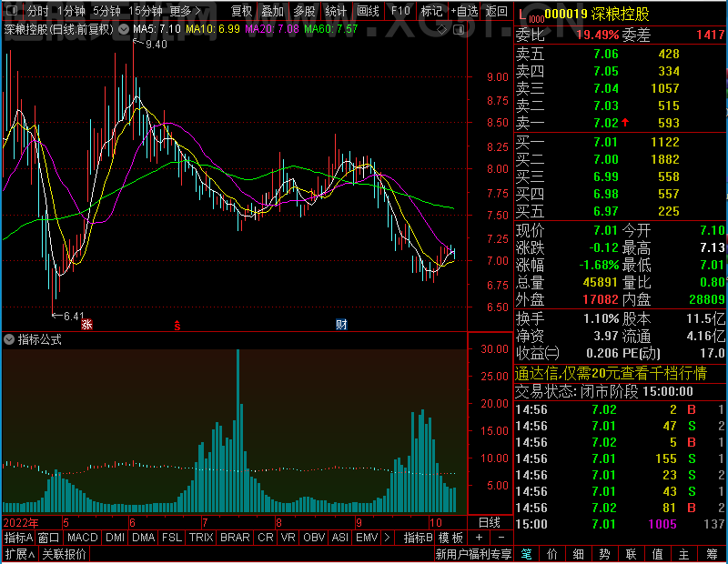This screenshot has height=564, width=728.
Task: Click the 统计 statistics button
Action: click(336, 11)
